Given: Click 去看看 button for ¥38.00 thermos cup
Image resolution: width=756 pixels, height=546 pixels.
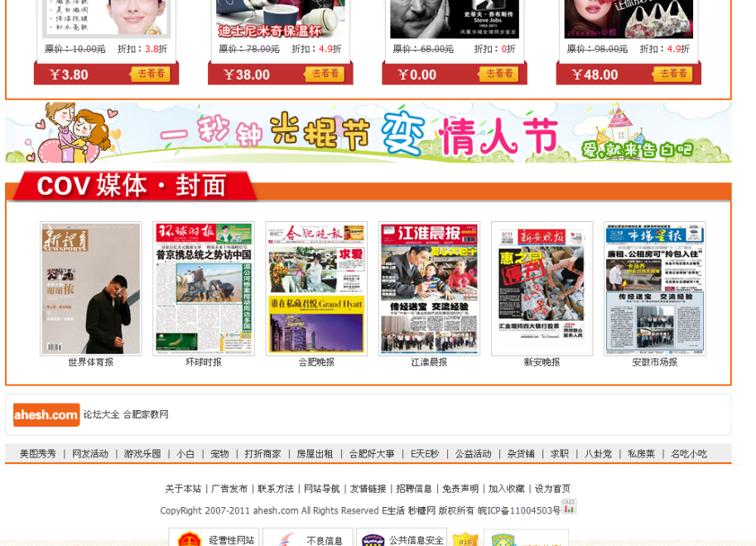Looking at the screenshot, I should pos(325,74).
